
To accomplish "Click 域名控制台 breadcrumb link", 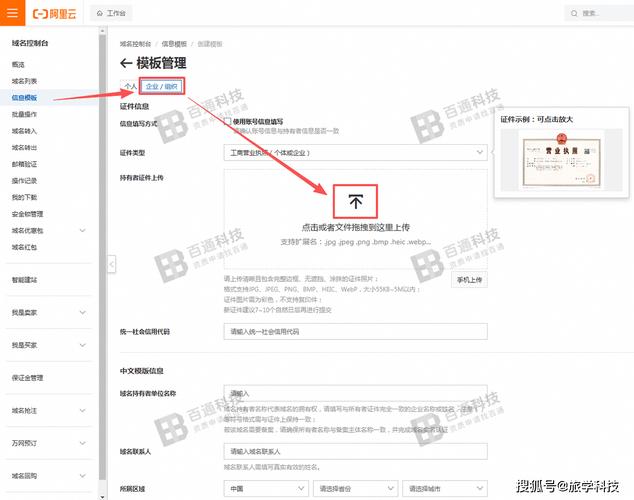I will (x=135, y=44).
